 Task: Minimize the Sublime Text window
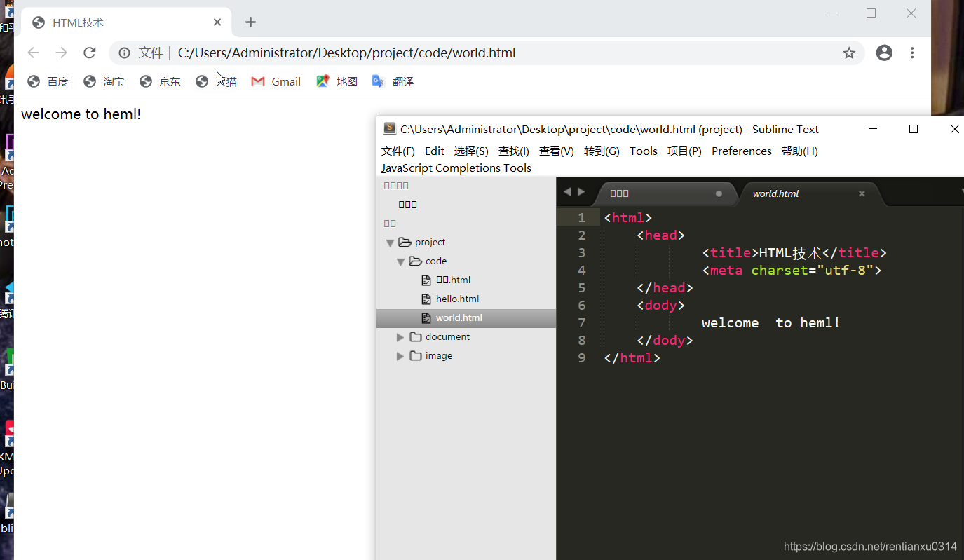873,129
